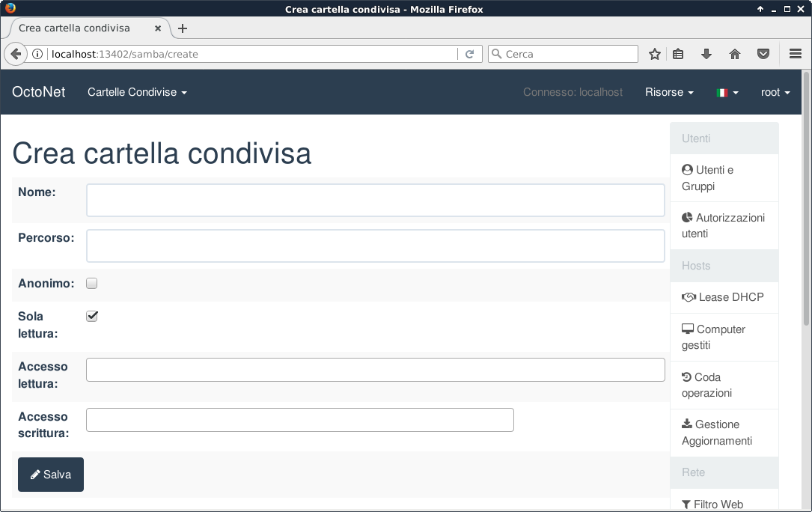Click the Firefox back arrow button
Image resolution: width=812 pixels, height=512 pixels.
click(x=16, y=54)
